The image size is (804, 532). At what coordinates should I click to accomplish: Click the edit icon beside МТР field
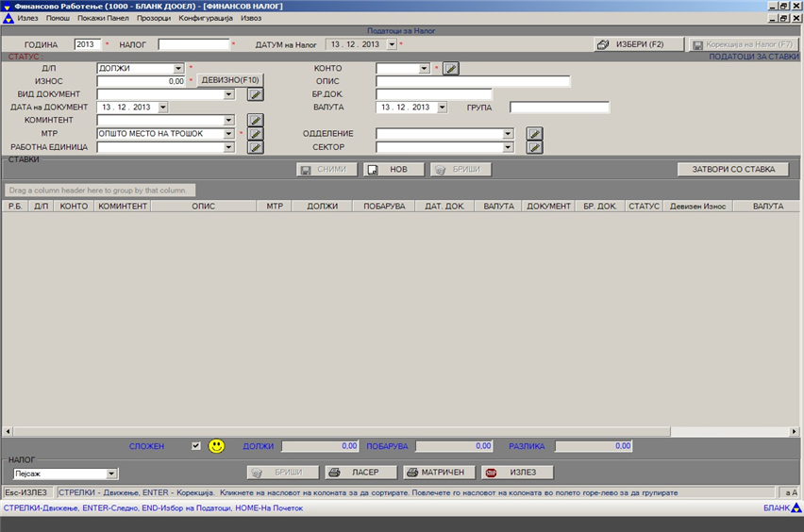255,134
